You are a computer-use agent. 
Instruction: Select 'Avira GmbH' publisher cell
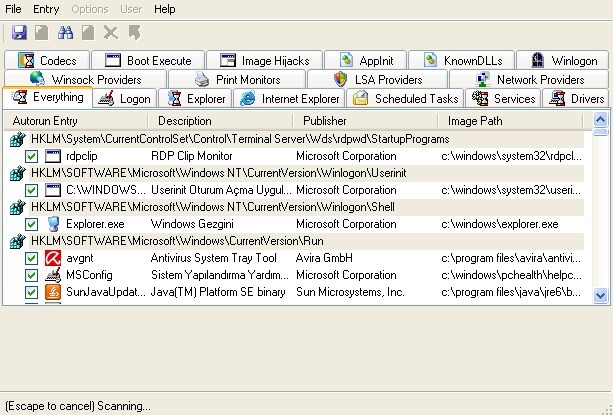(x=324, y=258)
